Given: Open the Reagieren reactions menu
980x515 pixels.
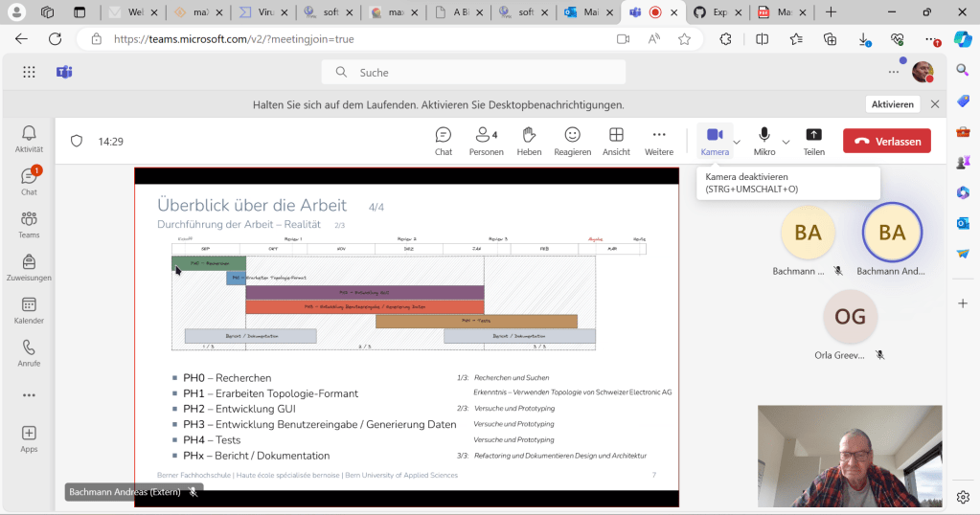Looking at the screenshot, I should [572, 141].
